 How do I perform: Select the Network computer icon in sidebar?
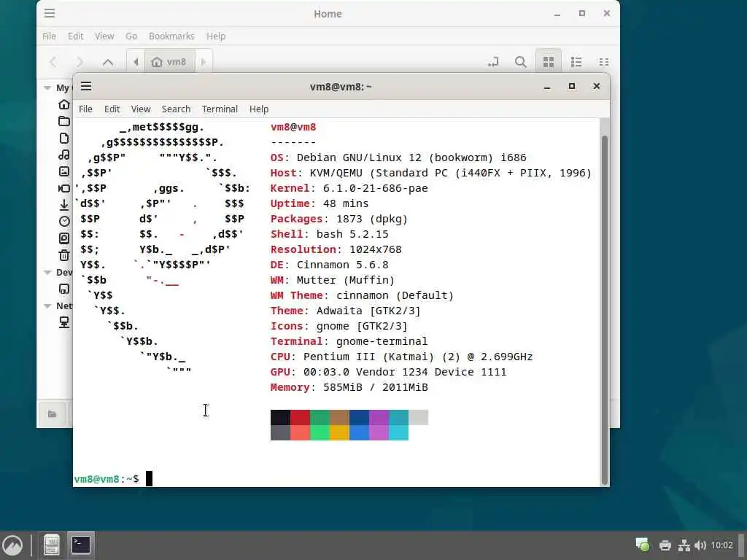pyautogui.click(x=64, y=322)
